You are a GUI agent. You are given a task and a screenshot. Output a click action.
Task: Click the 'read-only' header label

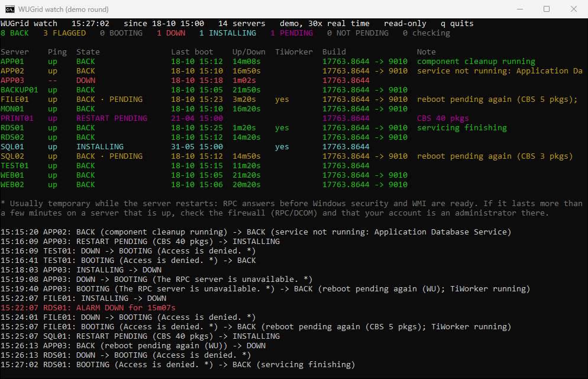(405, 24)
